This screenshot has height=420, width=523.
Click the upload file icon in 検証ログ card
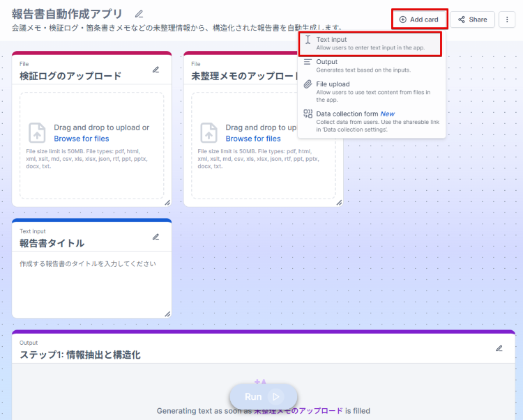pyautogui.click(x=37, y=132)
